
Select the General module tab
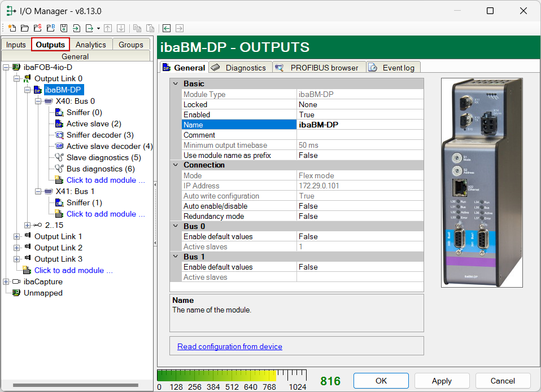(184, 68)
